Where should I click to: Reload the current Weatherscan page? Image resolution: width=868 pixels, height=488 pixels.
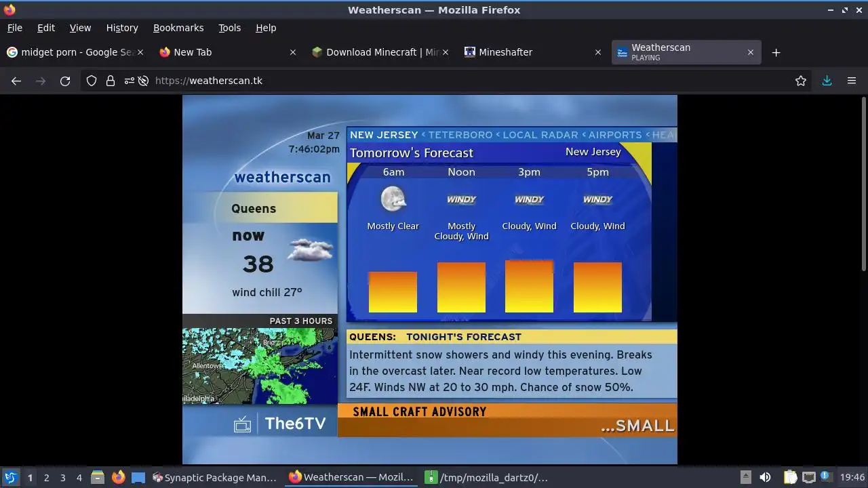coord(65,81)
